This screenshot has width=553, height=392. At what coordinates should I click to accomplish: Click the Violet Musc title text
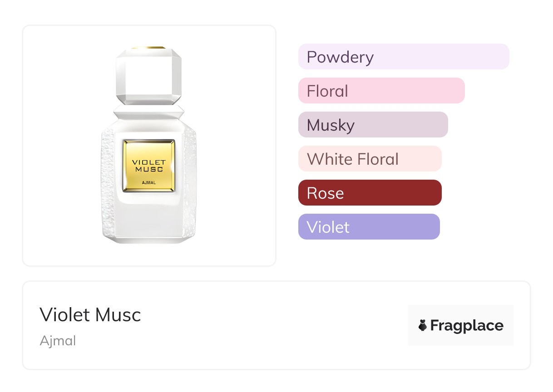click(90, 315)
